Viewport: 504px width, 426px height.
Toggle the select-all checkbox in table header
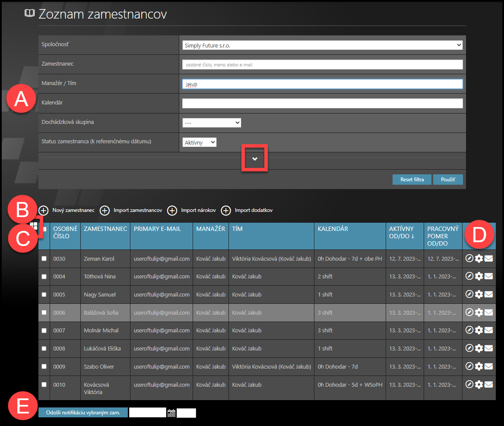[x=44, y=229]
